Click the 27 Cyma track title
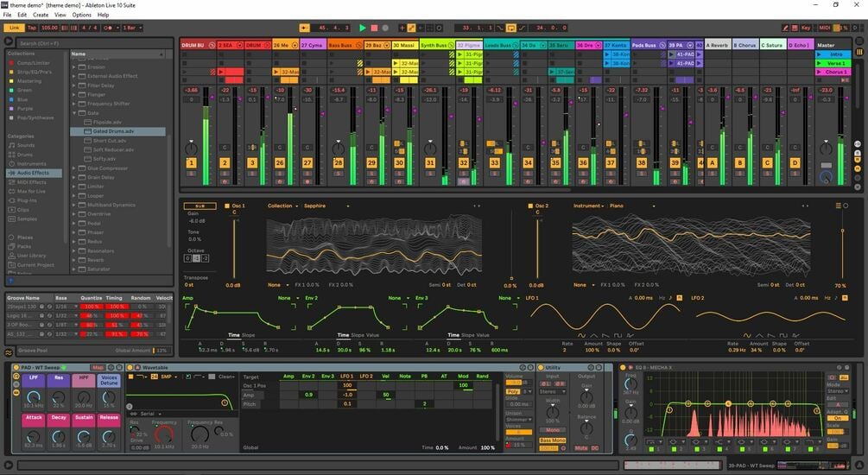The width and height of the screenshot is (868, 475). click(314, 46)
